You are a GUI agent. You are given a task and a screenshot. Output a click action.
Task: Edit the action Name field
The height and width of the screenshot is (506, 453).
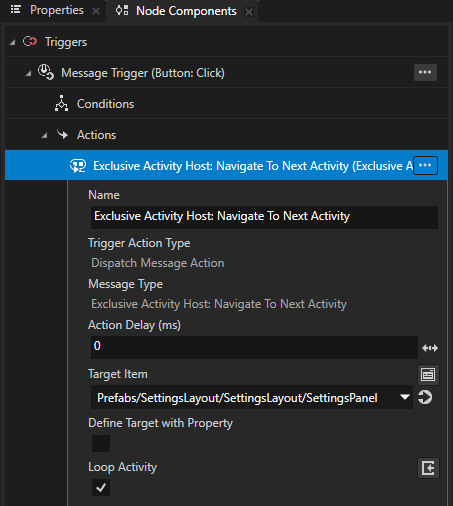pyautogui.click(x=264, y=217)
